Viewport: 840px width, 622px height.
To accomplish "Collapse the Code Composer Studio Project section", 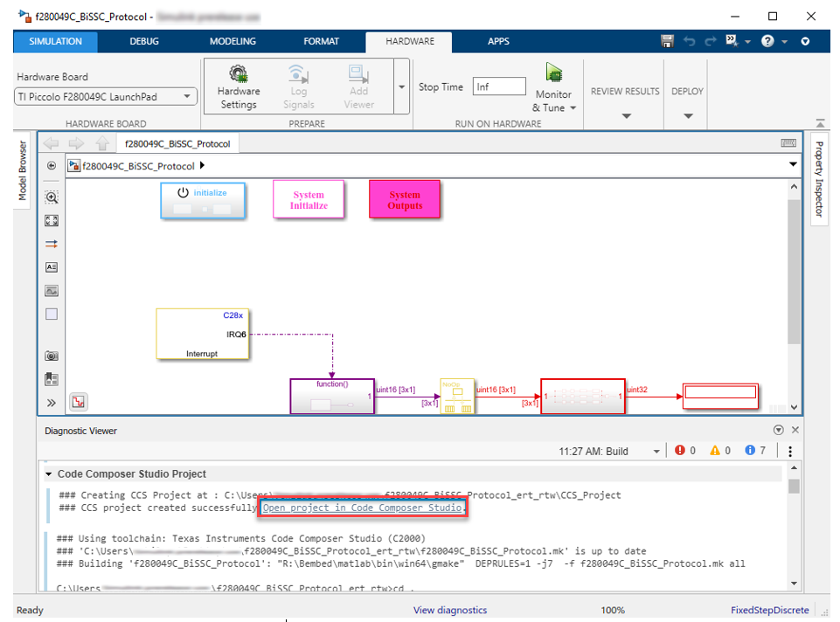I will click(x=49, y=474).
